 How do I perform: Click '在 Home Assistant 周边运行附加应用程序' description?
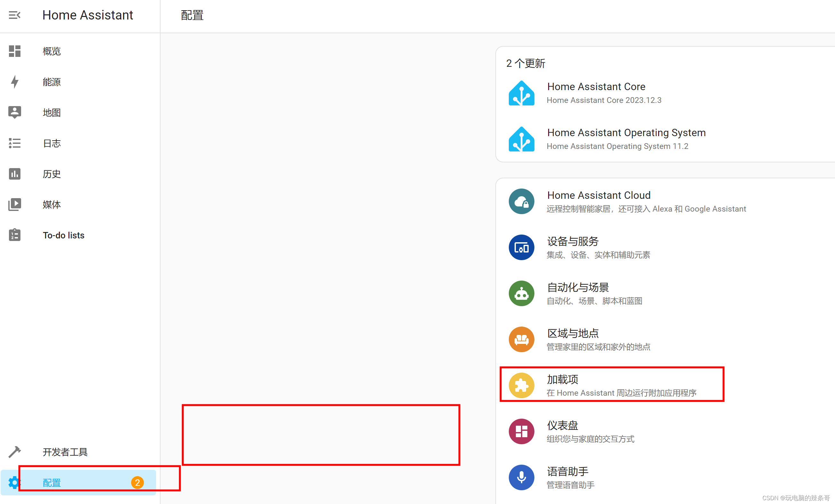(x=621, y=393)
